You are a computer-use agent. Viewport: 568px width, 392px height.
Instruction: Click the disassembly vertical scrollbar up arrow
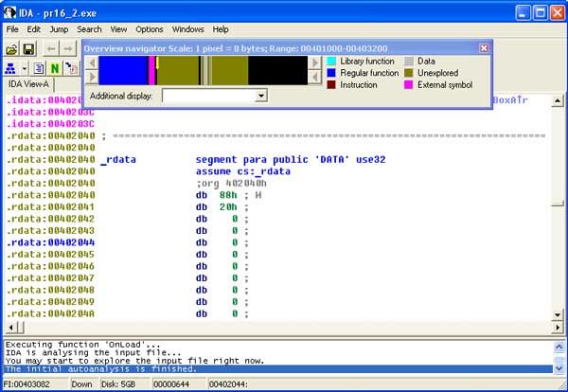[x=558, y=100]
